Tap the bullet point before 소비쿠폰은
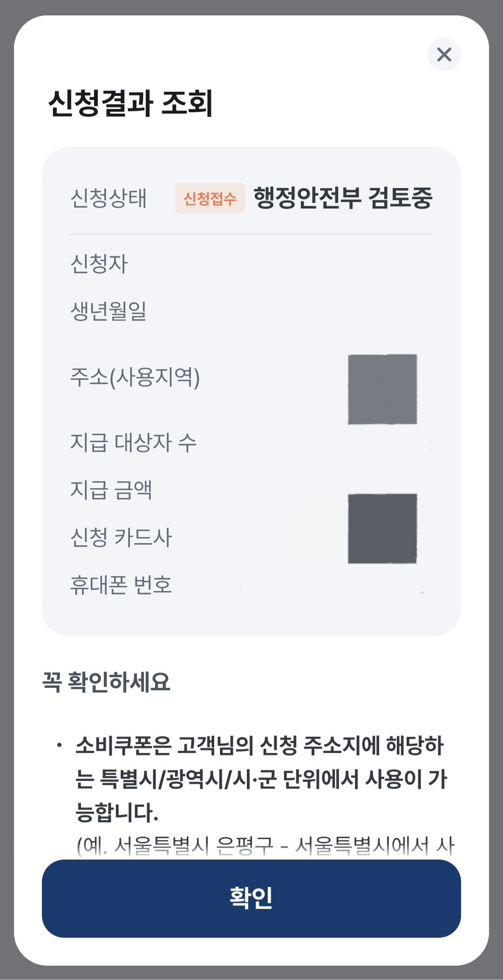This screenshot has width=503, height=980. tap(59, 746)
